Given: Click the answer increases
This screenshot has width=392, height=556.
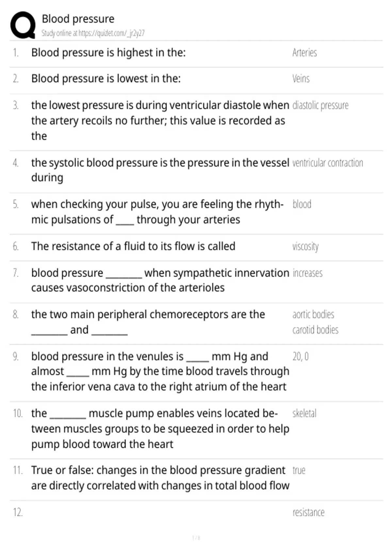Looking at the screenshot, I should tap(307, 273).
